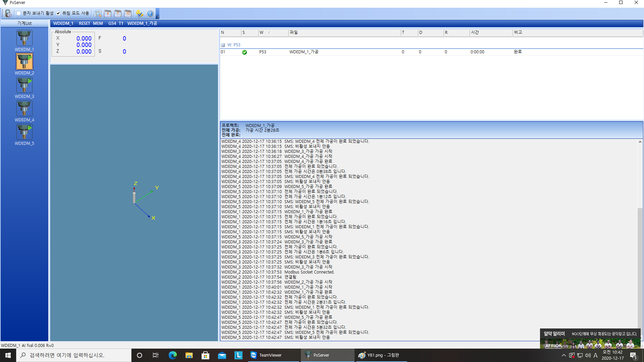Enable the 문자 보내기 활성 checkbox
This screenshot has height=362, width=644.
(19, 13)
